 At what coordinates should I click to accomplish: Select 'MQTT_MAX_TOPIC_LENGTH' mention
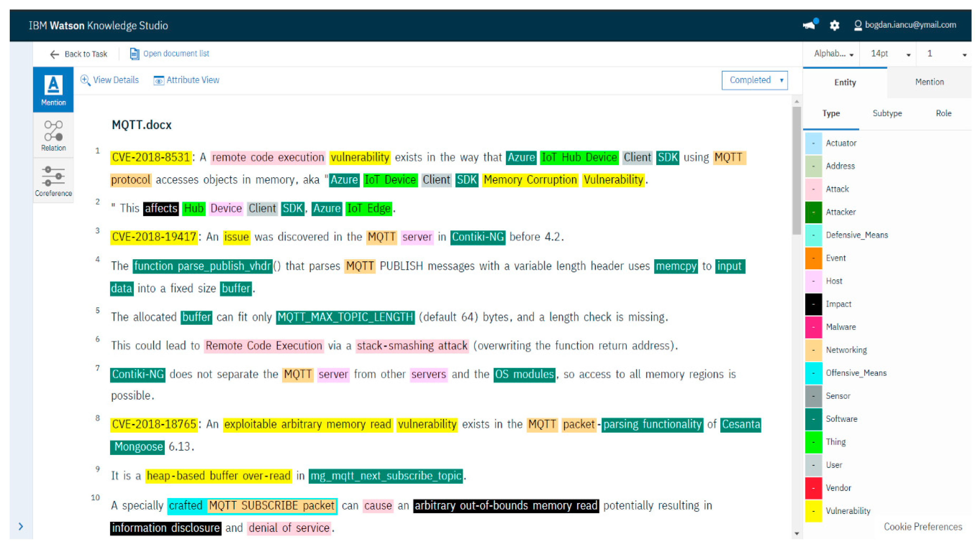click(345, 317)
